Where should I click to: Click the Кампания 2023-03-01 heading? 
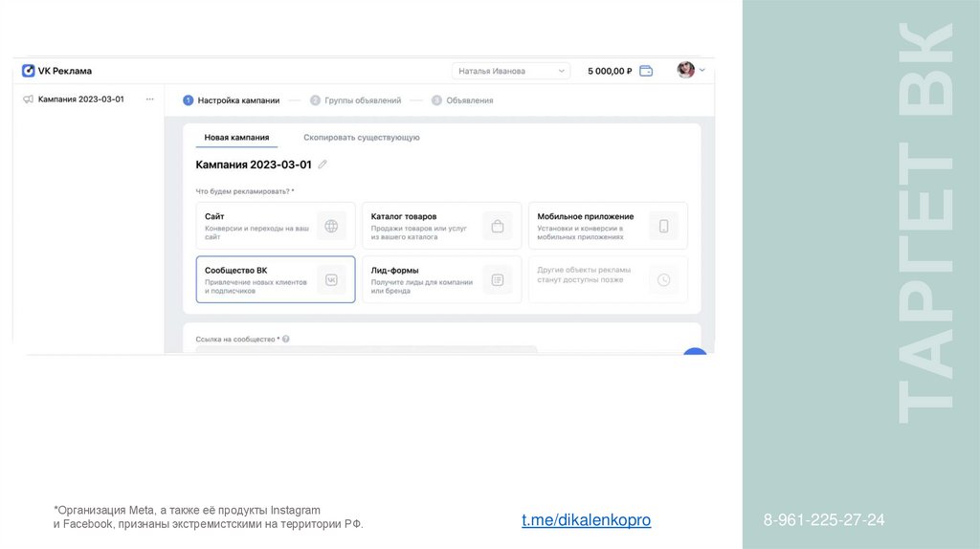coord(253,165)
